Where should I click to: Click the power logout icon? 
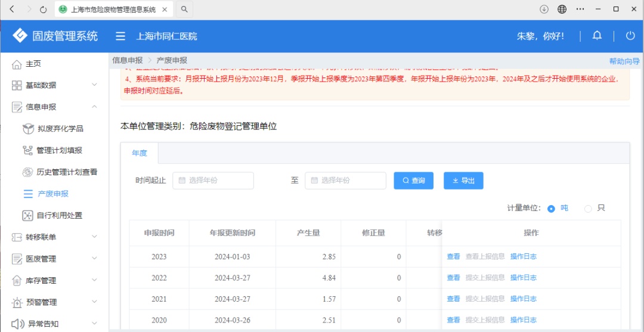click(630, 36)
